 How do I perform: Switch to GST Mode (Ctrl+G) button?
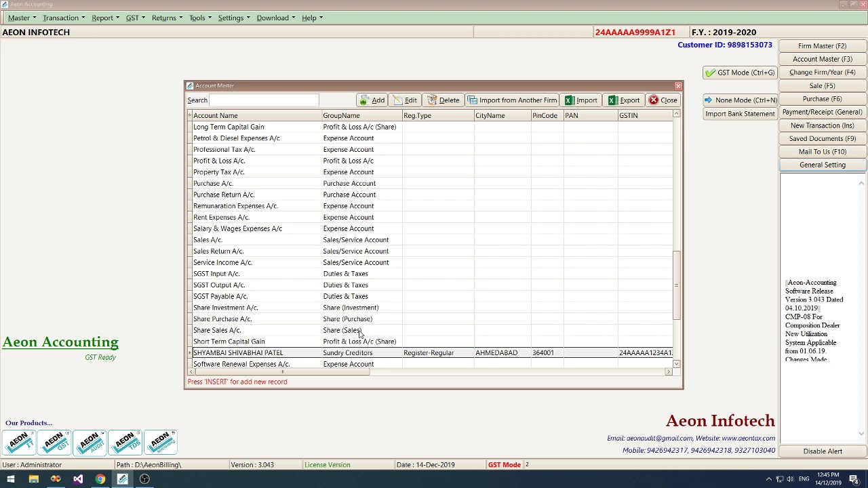(x=739, y=73)
